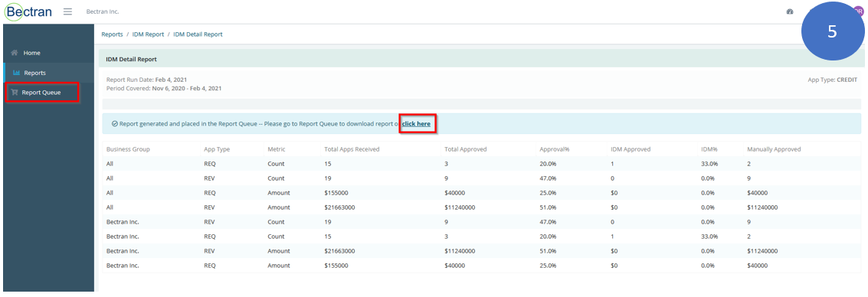
Task: Toggle the hamburger sidebar menu icon
Action: coord(67,11)
